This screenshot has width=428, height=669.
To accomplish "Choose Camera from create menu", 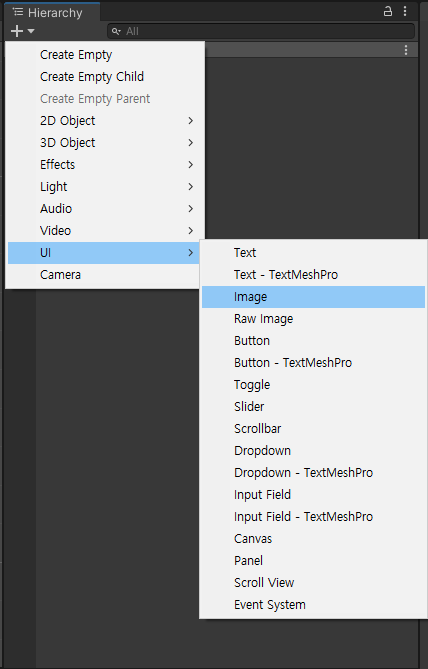I will tap(104, 275).
